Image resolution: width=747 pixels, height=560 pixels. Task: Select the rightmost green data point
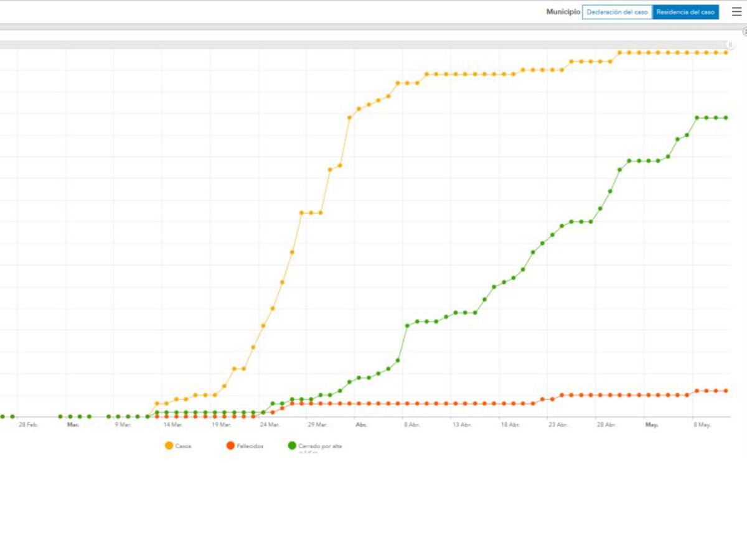[726, 118]
